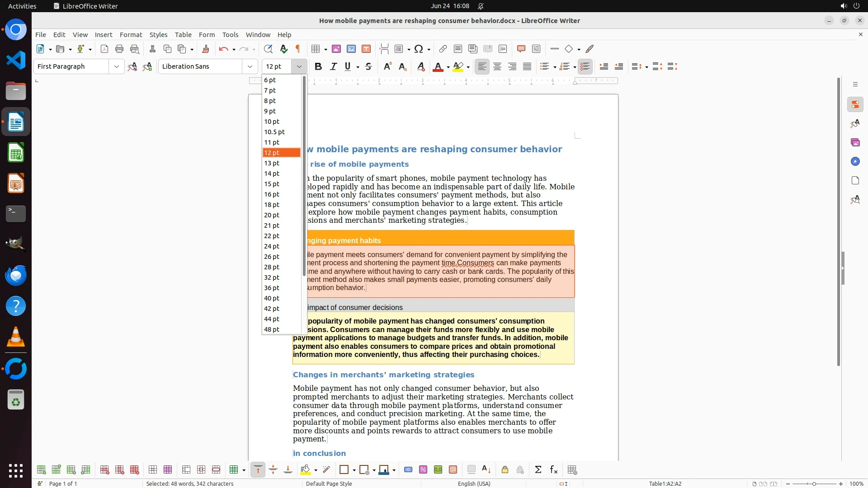
Task: Toggle Bold formatting
Action: tap(318, 66)
